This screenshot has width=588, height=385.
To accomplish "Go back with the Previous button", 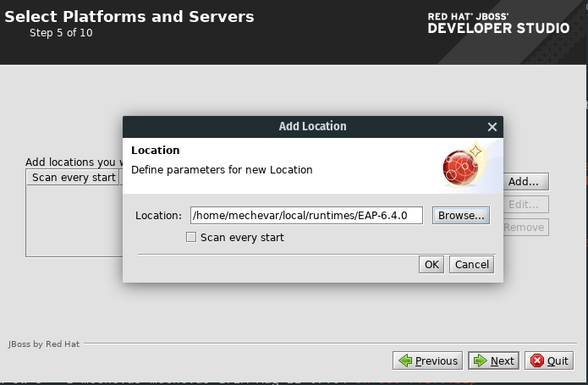I will 427,360.
